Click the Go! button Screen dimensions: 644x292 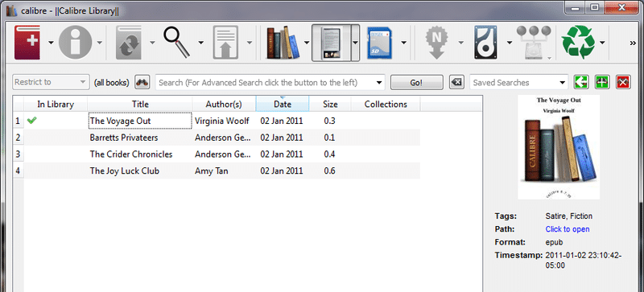416,83
